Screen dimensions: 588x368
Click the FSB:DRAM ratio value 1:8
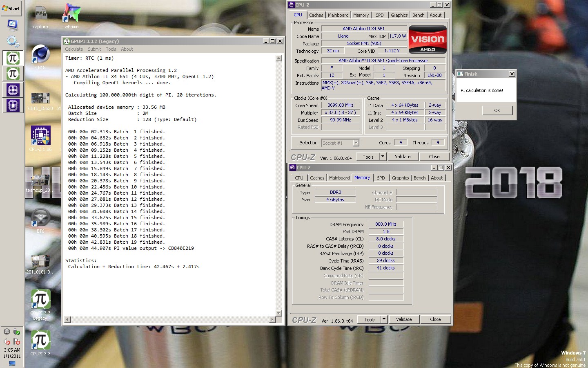[x=386, y=231]
